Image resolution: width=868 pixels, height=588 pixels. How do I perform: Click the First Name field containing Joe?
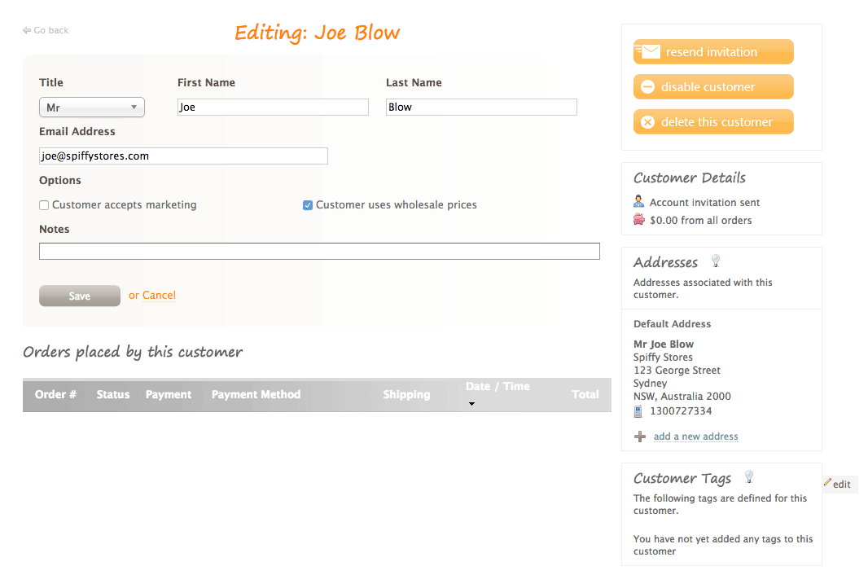[273, 108]
